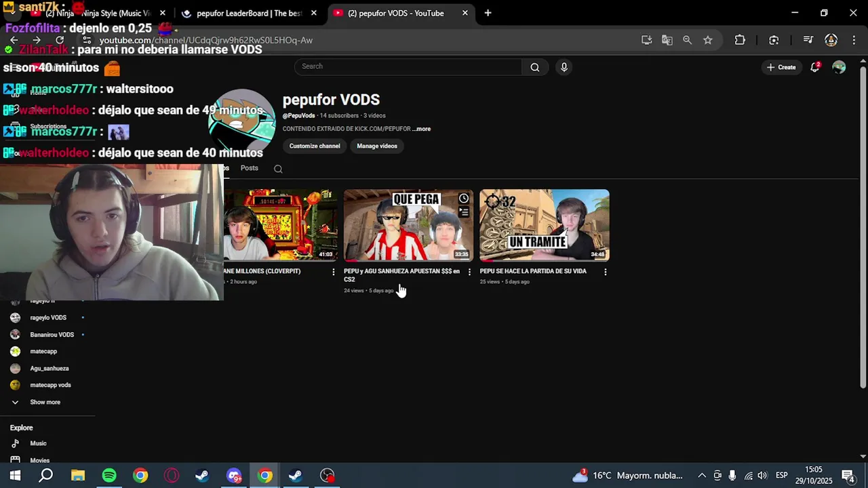Open Spotify from taskbar
The width and height of the screenshot is (868, 488).
109,476
